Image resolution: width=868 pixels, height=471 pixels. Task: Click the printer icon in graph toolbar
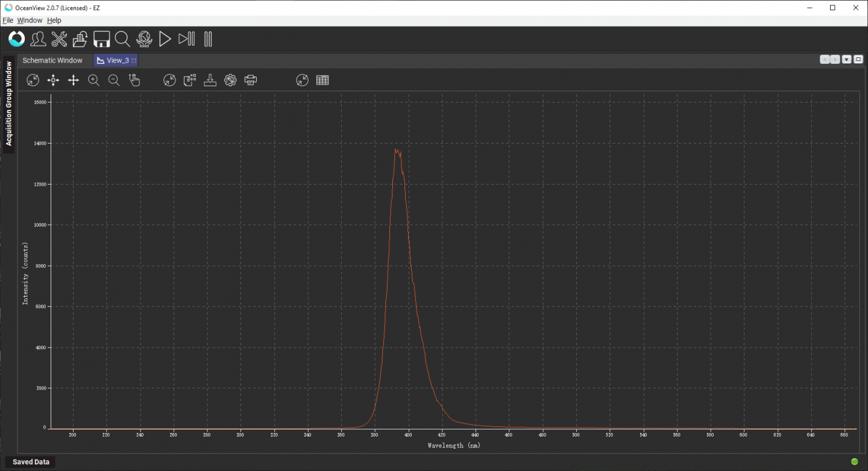[x=251, y=80]
